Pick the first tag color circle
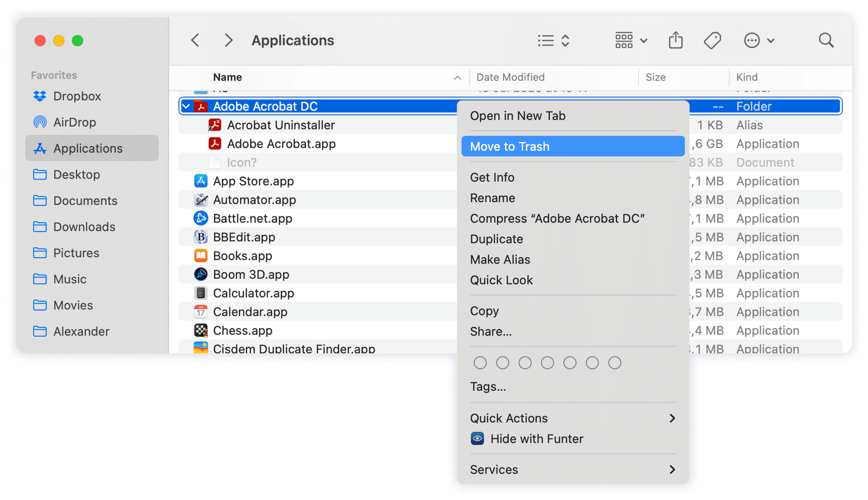Image resolution: width=868 pixels, height=500 pixels. 480,363
